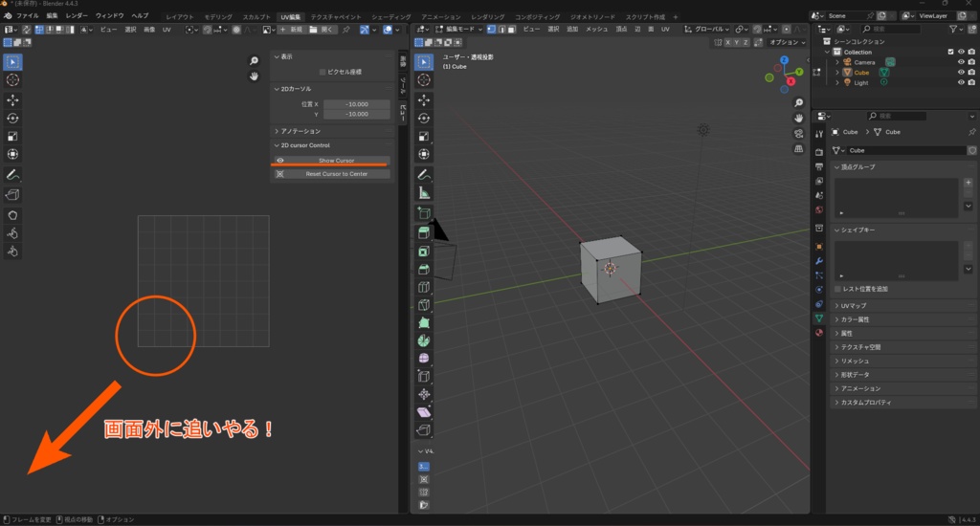Click the Z axis on the navigation gizmo
The width and height of the screenshot is (980, 526).
coord(785,60)
